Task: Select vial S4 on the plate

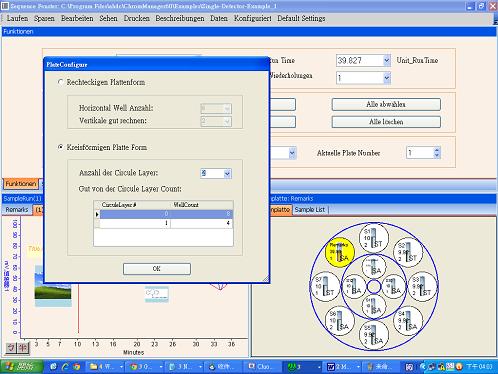Action: point(408,321)
